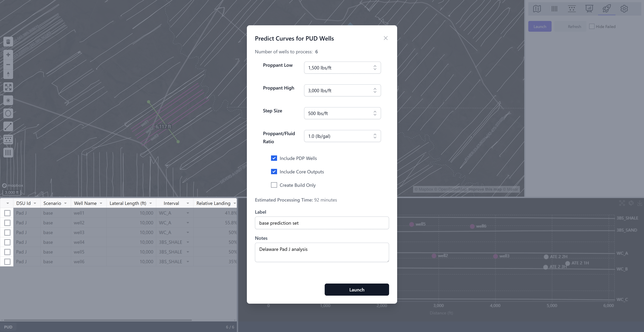Viewport: 644px width, 332px height.
Task: Click the Notes text area
Action: [x=321, y=252]
